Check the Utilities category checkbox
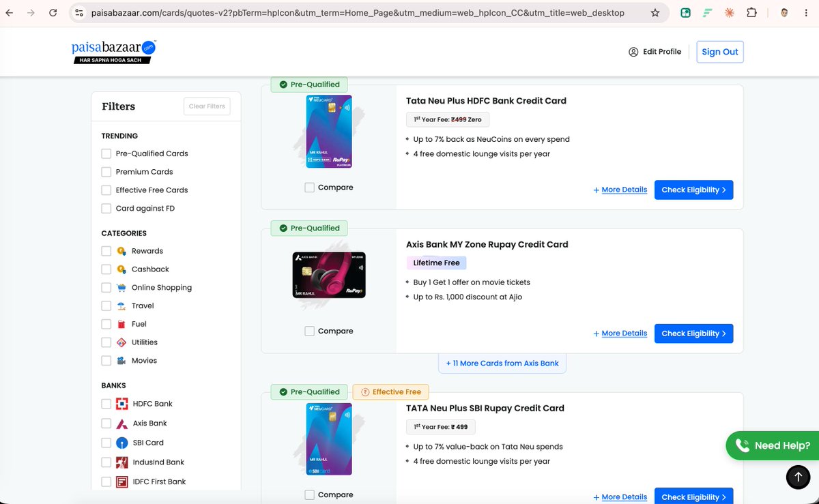 tap(106, 342)
